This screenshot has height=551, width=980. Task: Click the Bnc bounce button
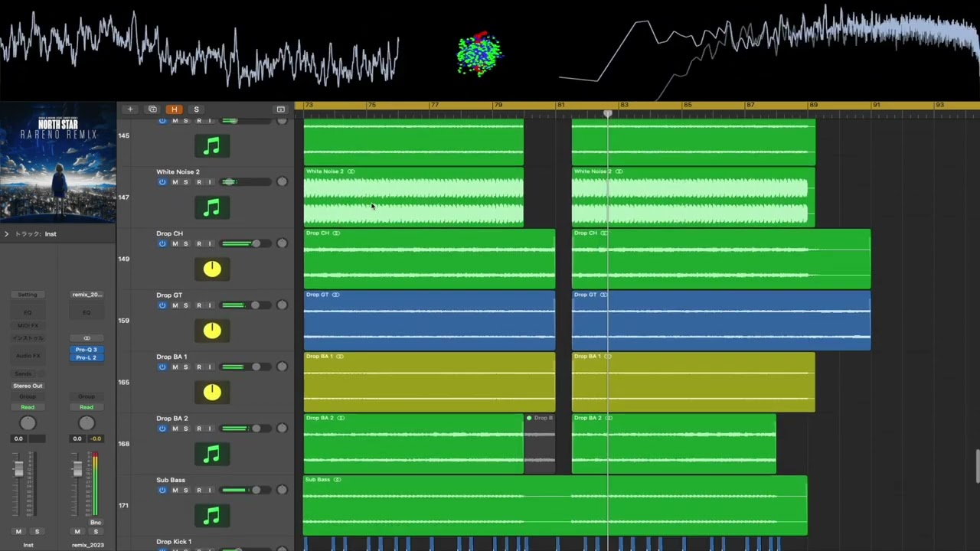(96, 523)
